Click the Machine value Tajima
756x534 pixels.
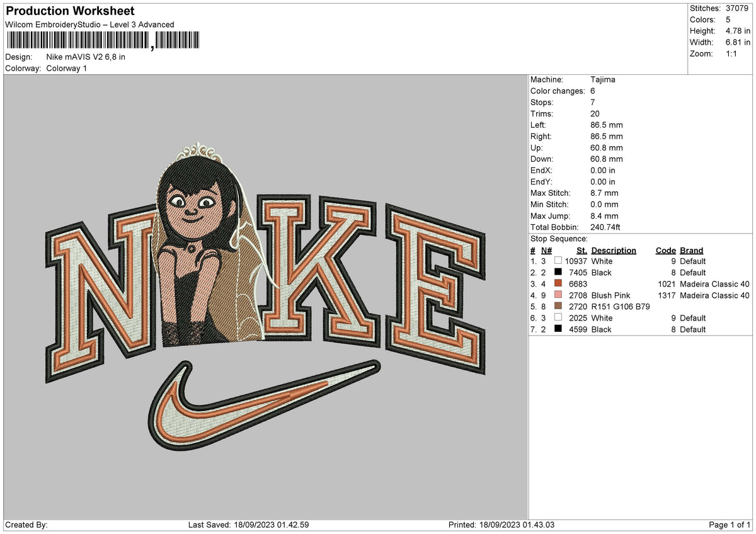603,79
